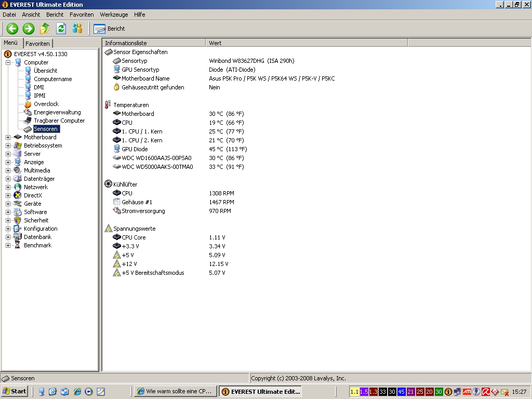Click the Geräte icon in the tree
Viewport: 532px width, 399px height.
point(18,204)
